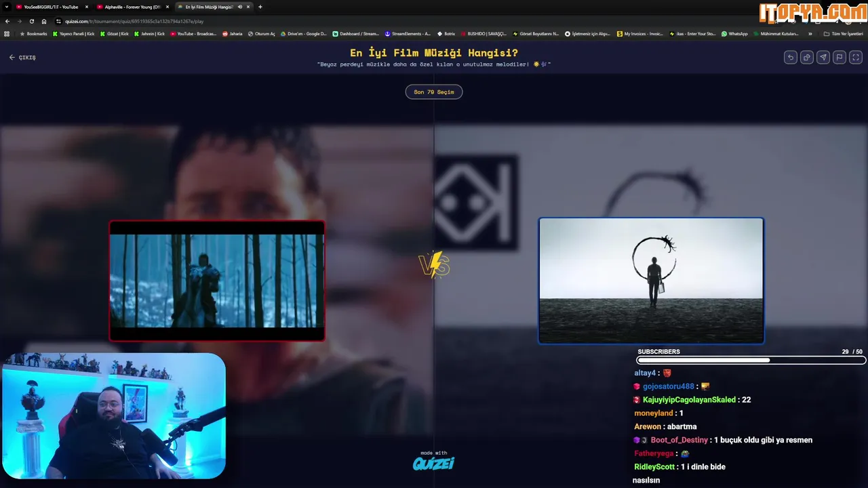Click the site info icon in address bar
This screenshot has width=868, height=488.
tap(58, 21)
